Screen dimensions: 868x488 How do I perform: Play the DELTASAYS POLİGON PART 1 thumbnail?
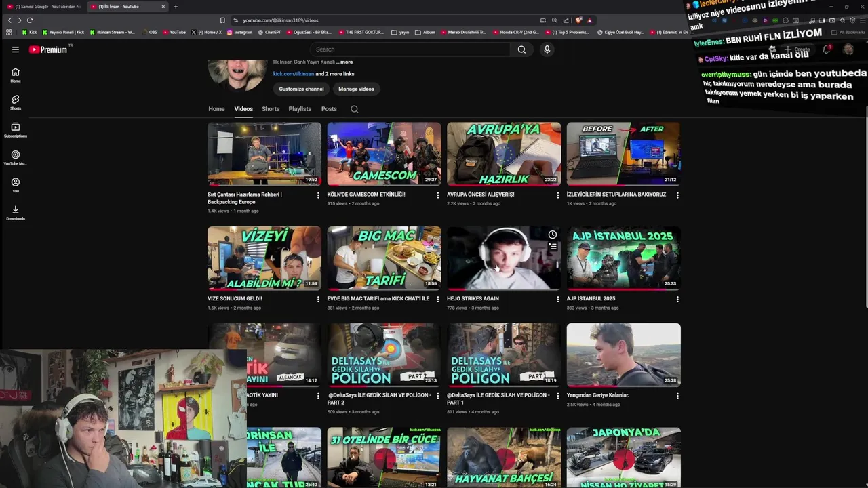click(504, 354)
